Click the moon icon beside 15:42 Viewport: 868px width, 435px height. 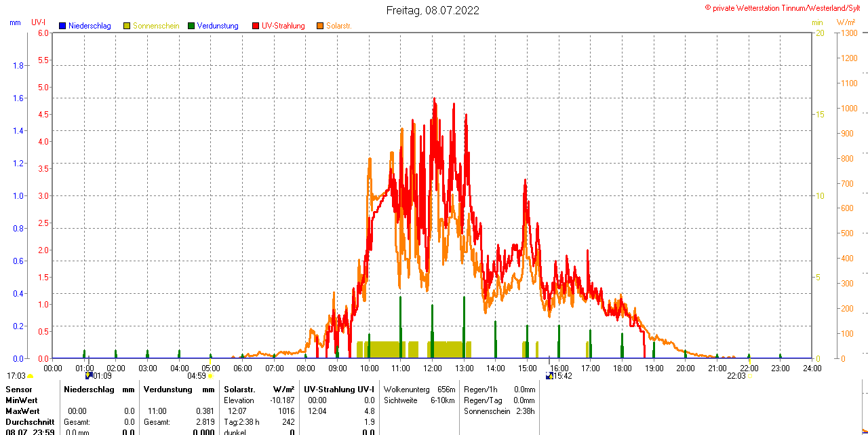coord(549,375)
